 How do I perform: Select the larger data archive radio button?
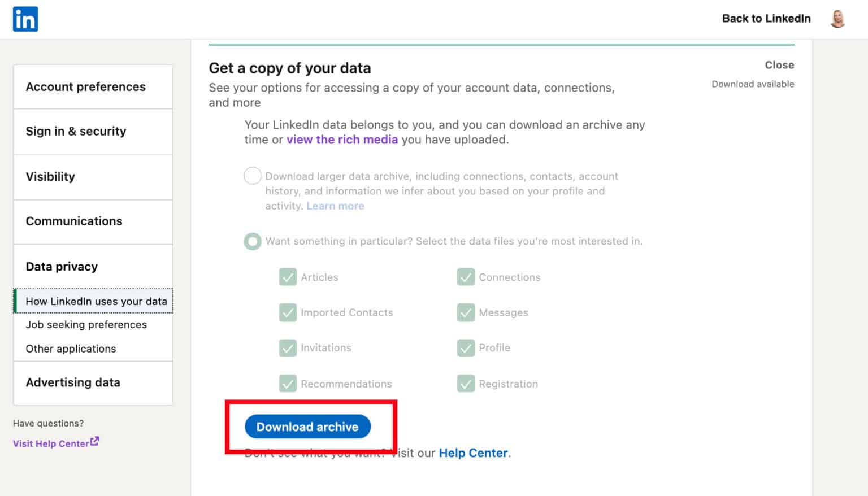point(253,176)
